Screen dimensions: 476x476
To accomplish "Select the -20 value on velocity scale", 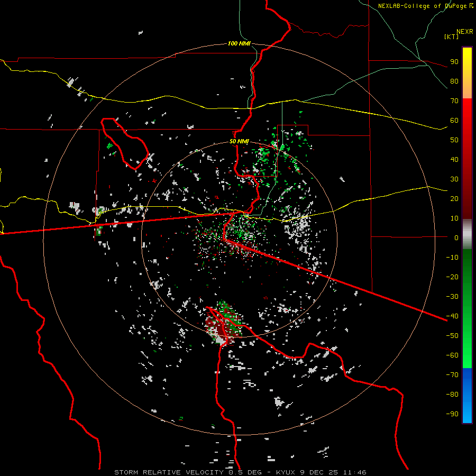I will pos(452,277).
